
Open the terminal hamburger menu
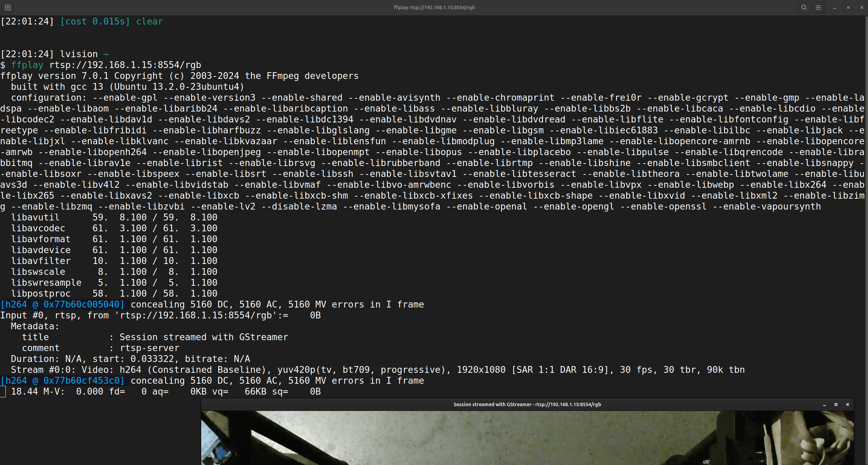pos(818,7)
